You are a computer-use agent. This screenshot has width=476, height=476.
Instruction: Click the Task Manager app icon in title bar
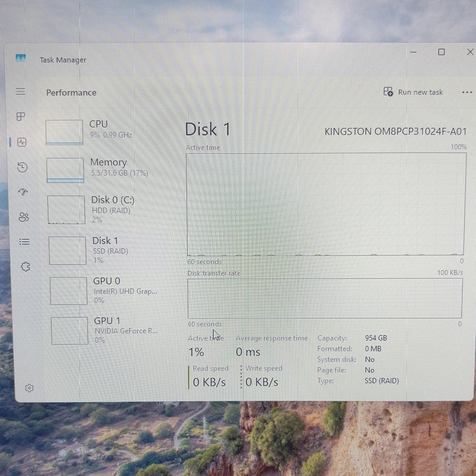tap(21, 58)
